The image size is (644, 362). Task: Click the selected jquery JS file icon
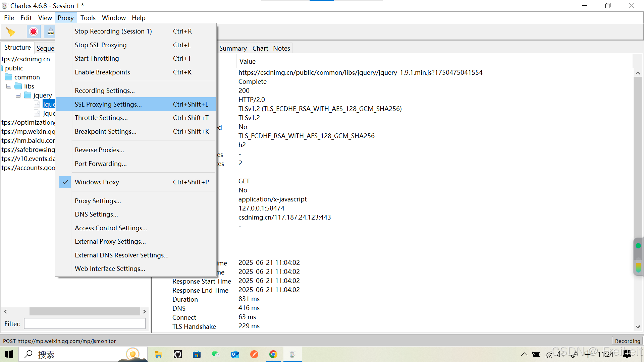click(x=37, y=104)
